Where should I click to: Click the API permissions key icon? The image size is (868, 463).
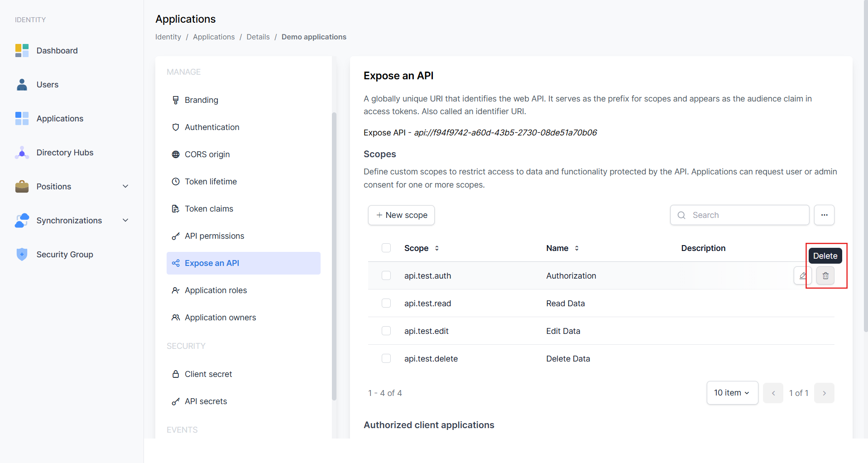pos(176,236)
